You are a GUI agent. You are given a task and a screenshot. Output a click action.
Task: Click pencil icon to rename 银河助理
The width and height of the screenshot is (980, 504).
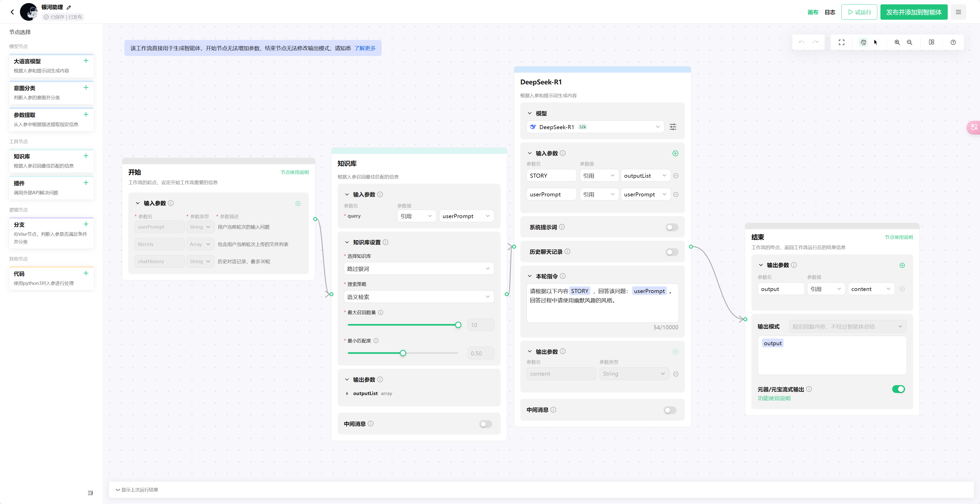click(69, 7)
